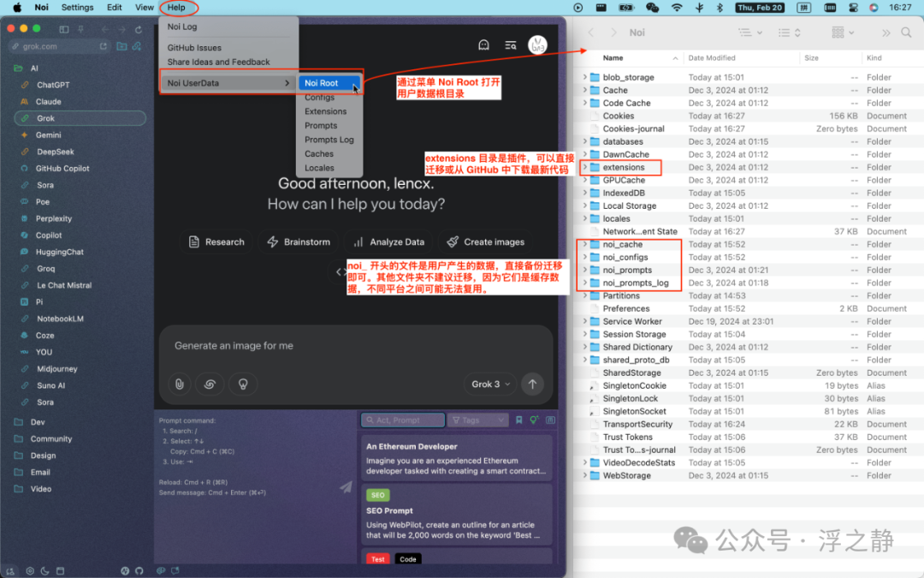Select Prompts Log in the UserData submenu
This screenshot has width=924, height=578.
329,140
